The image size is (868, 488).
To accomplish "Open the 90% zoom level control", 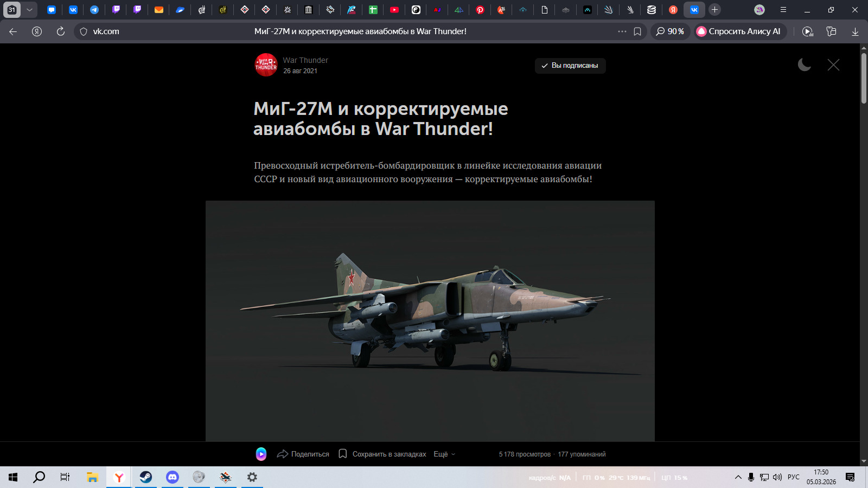I will point(670,31).
